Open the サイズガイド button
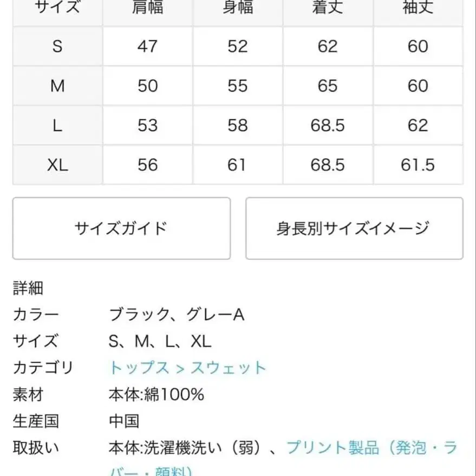This screenshot has width=476, height=476. pyautogui.click(x=120, y=227)
